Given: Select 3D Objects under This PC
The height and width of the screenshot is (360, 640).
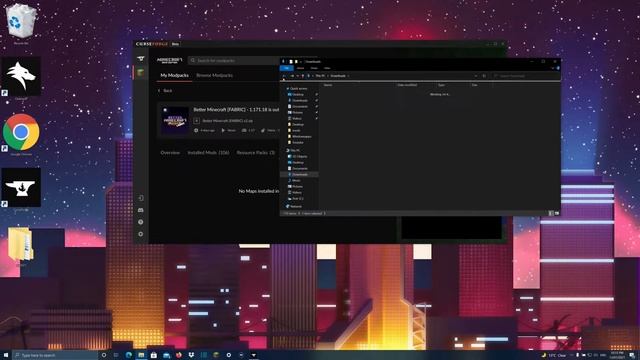Looking at the screenshot, I should tap(299, 157).
